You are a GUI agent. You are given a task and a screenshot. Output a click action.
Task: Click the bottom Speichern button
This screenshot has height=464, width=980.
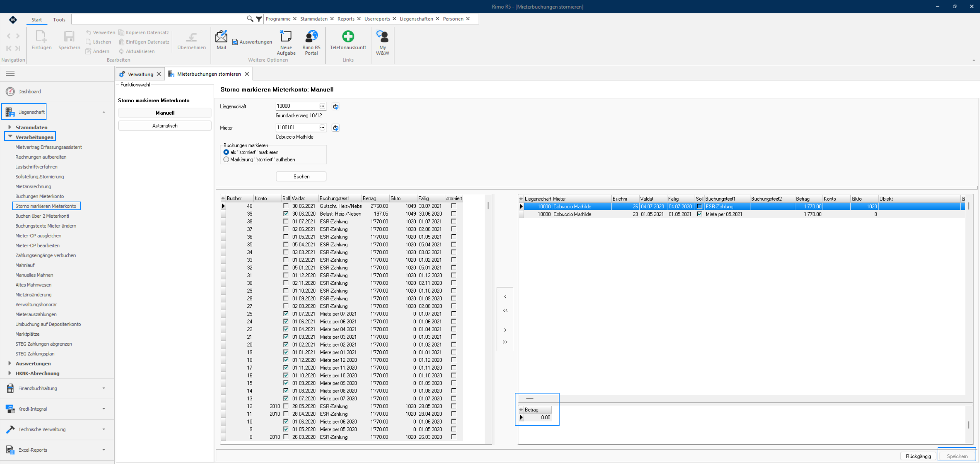pos(957,456)
